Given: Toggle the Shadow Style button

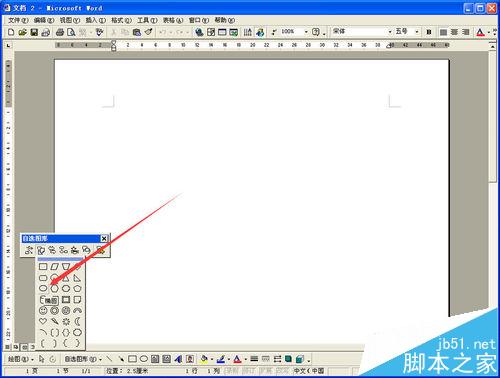Looking at the screenshot, I should [x=288, y=359].
